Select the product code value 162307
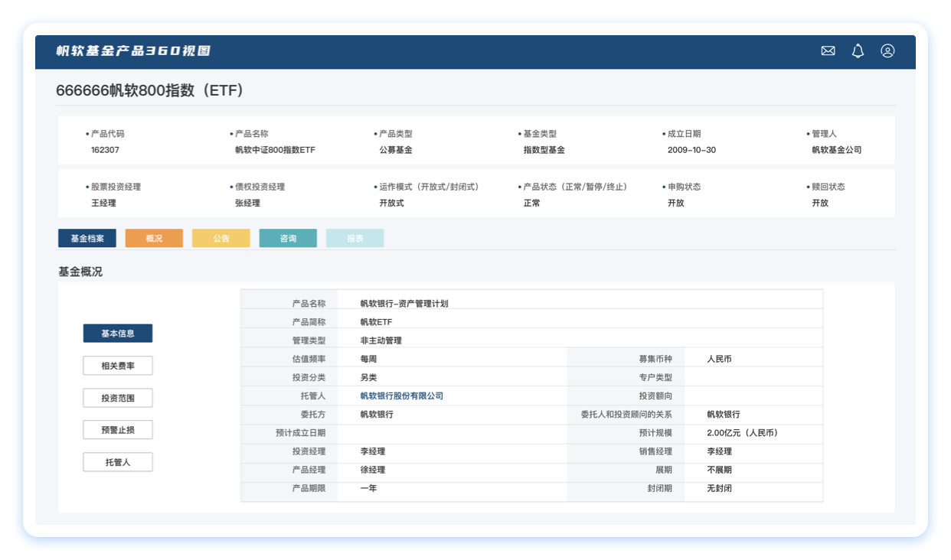 pyautogui.click(x=105, y=150)
